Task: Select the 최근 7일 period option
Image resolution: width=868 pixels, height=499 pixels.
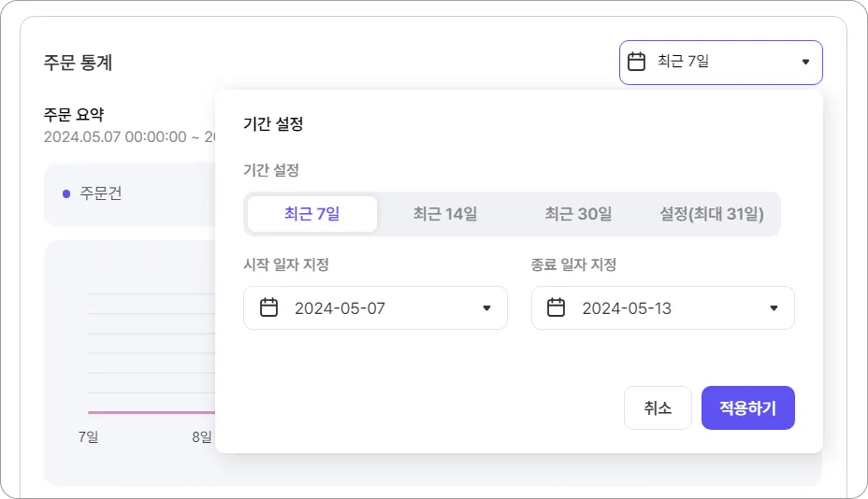Action: point(312,214)
